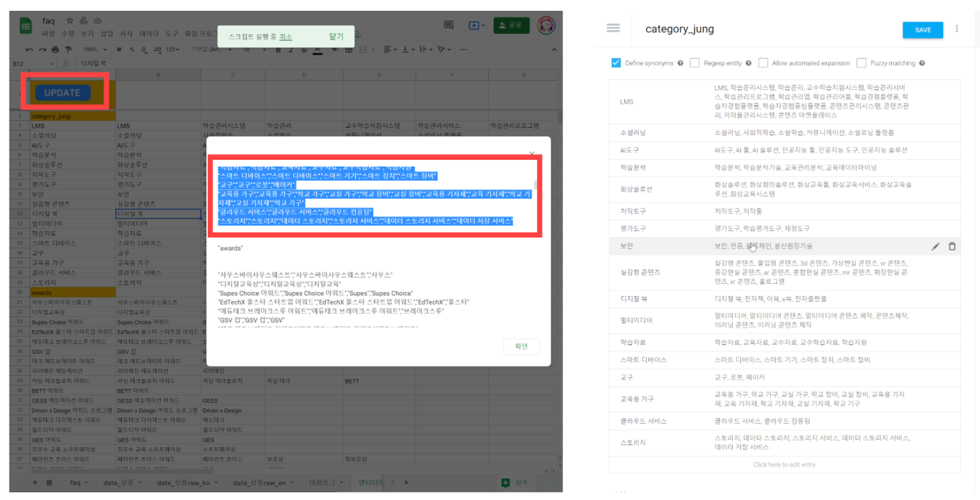Open the comment history icon in Sheets
The image size is (980, 500).
448,25
